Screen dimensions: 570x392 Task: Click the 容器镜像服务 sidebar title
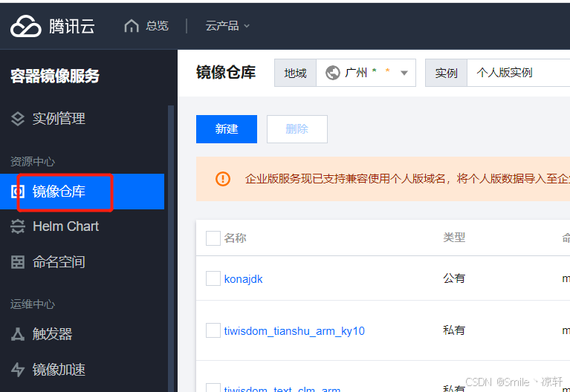[55, 76]
